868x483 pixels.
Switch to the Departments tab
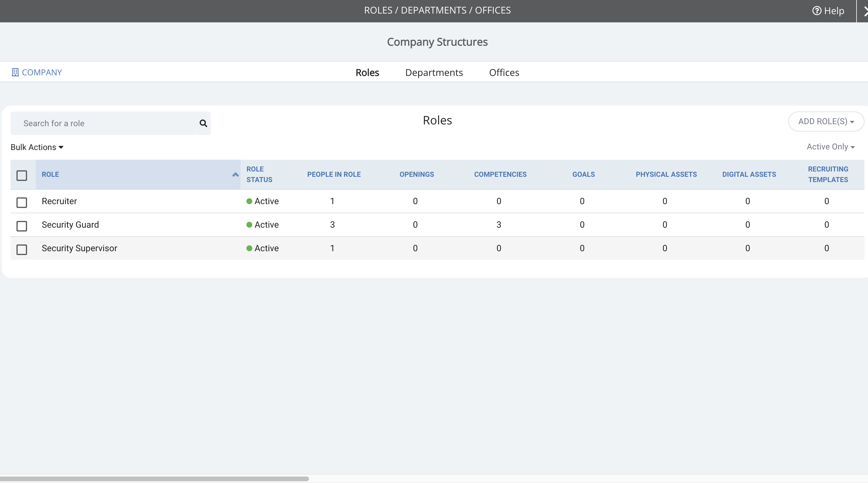pos(434,72)
